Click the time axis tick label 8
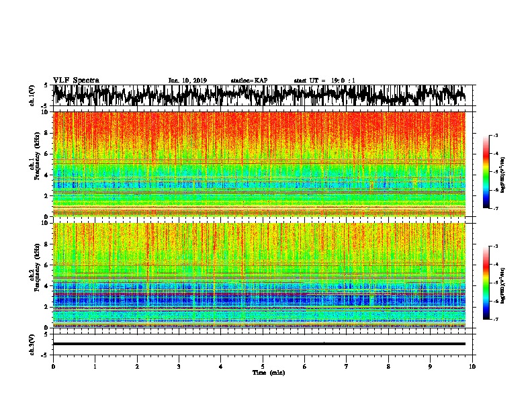Viewport: 532px width, 411px height. click(x=388, y=367)
